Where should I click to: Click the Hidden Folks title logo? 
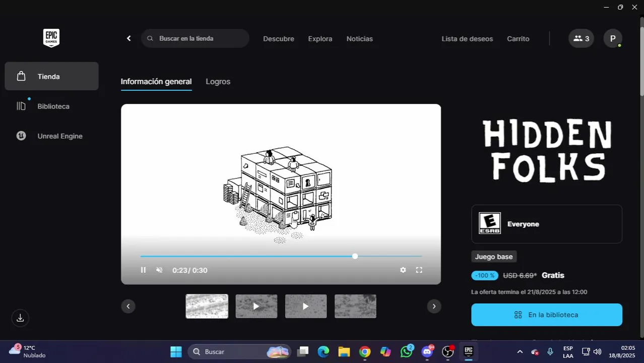(x=547, y=150)
